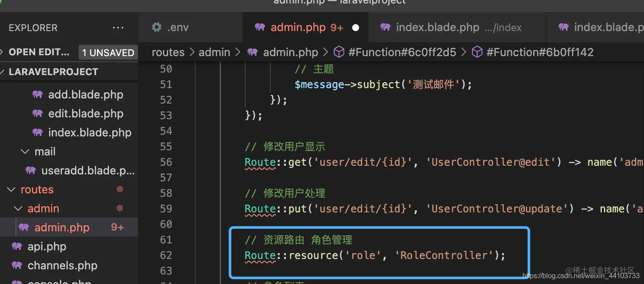Viewport: 644px width, 284px height.
Task: Click elephant icon beside add.blade.php
Action: pos(38,95)
